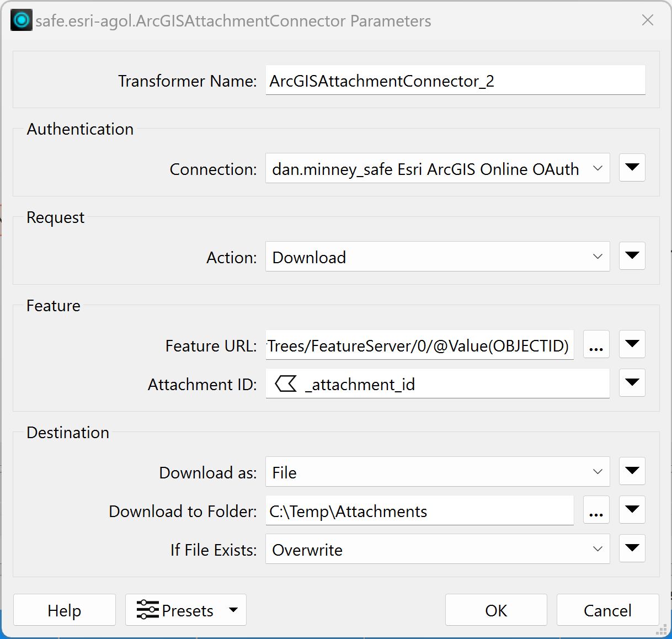The height and width of the screenshot is (639, 672).
Task: Open the arrow menu beside Download to Folder
Action: pyautogui.click(x=632, y=509)
